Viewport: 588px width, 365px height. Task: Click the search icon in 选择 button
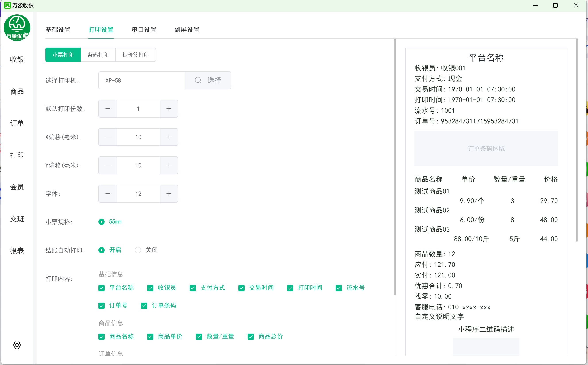[x=198, y=80]
